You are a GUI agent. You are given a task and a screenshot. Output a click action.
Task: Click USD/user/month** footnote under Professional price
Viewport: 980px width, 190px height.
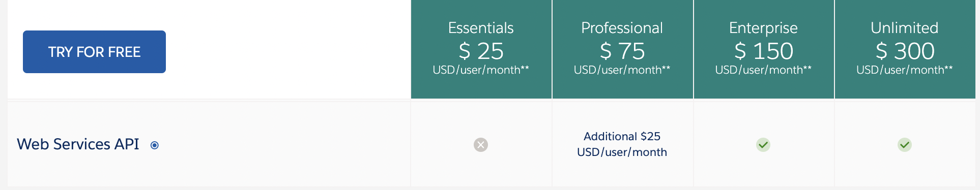click(x=622, y=70)
